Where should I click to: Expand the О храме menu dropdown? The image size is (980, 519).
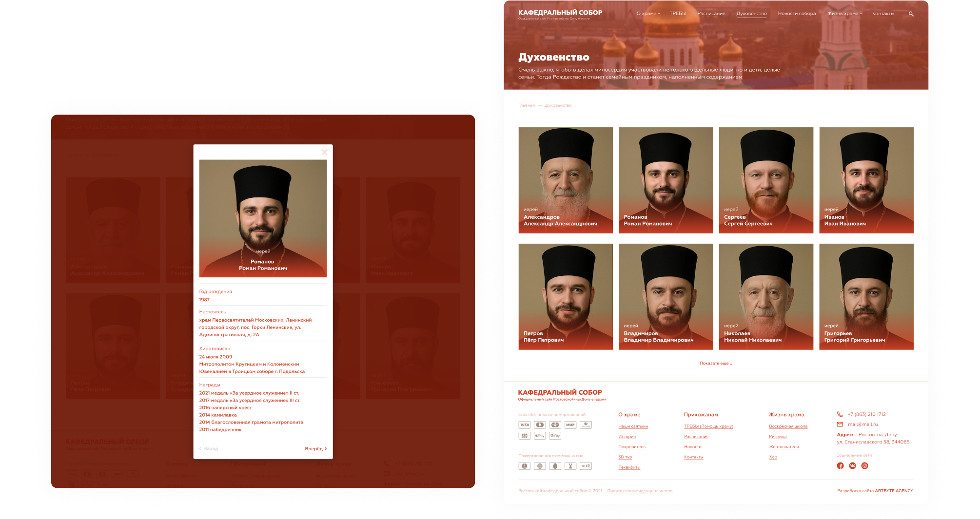tap(648, 14)
